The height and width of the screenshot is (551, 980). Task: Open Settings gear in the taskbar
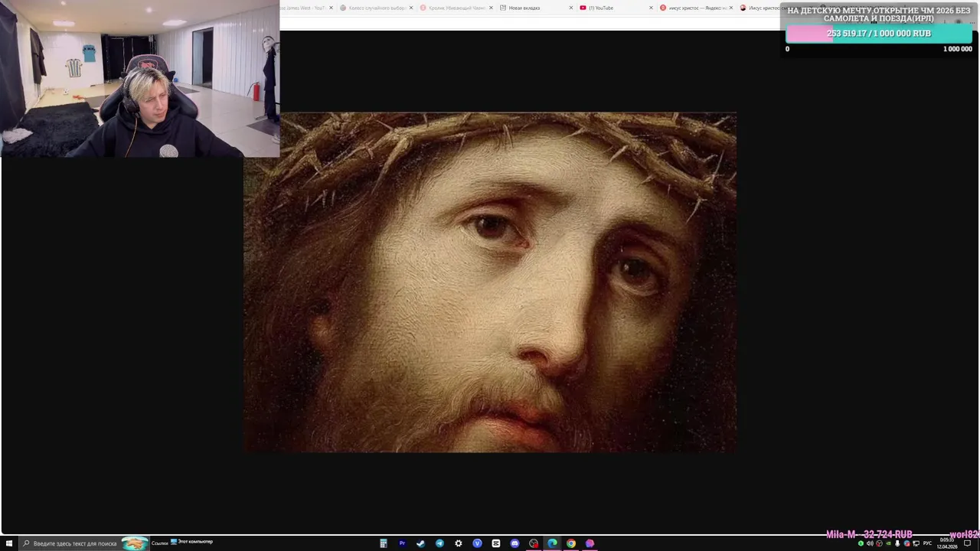tap(459, 543)
